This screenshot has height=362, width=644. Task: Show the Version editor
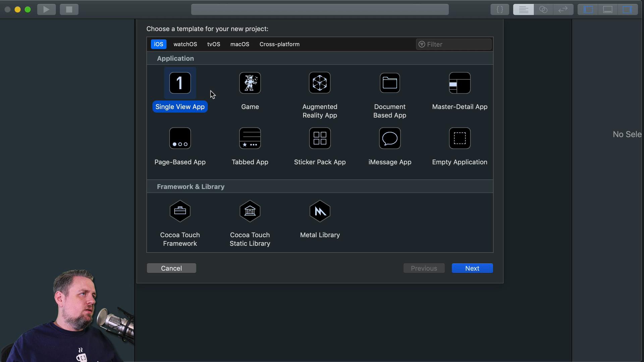coord(563,9)
